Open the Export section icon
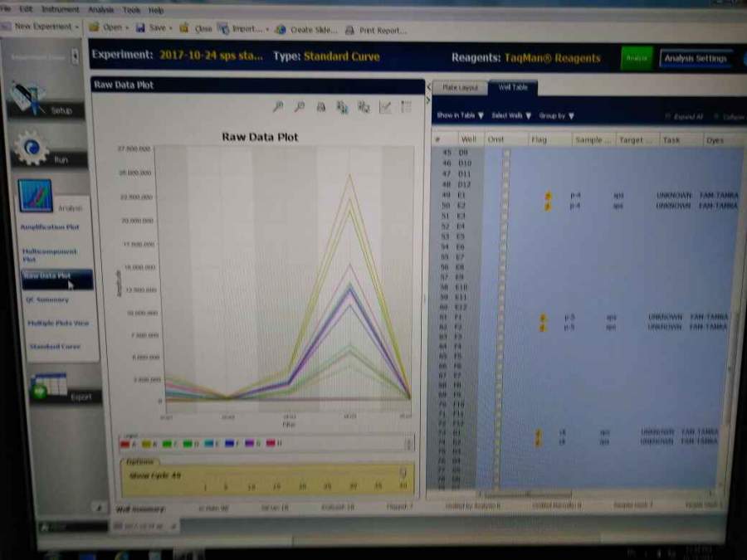 point(47,387)
